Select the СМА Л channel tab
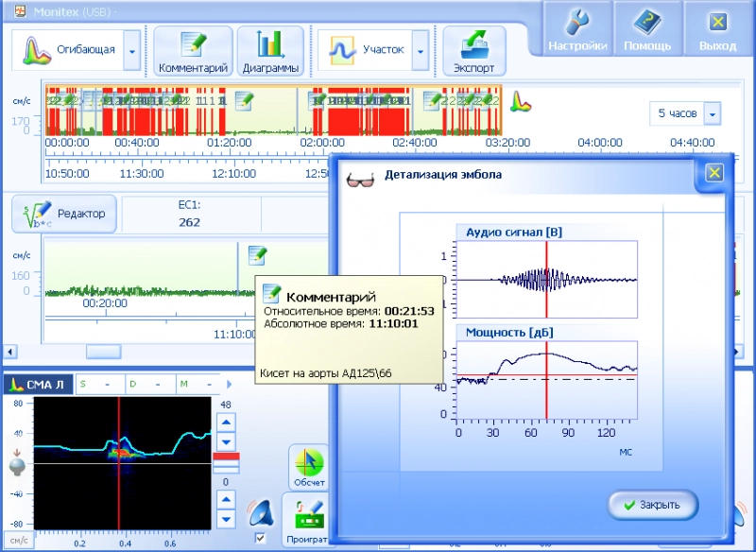 pyautogui.click(x=38, y=384)
